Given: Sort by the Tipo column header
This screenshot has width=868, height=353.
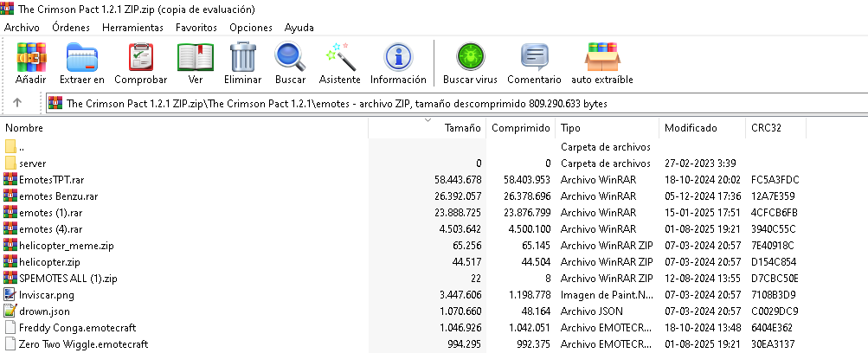Looking at the screenshot, I should coord(608,128).
